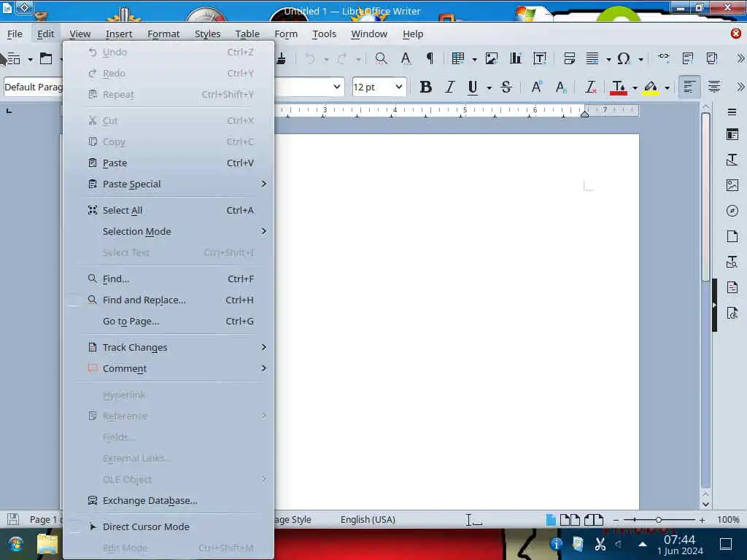Screen dimensions: 747x560
Task: Center align the paragraph
Action: [x=713, y=87]
